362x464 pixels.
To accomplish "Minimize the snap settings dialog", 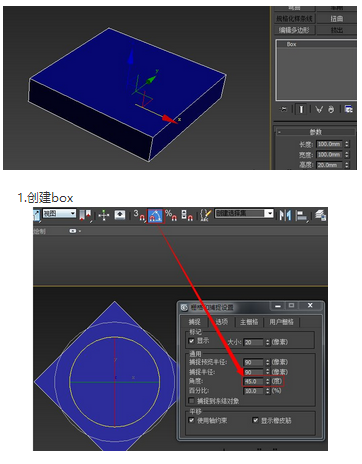I will click(x=278, y=306).
